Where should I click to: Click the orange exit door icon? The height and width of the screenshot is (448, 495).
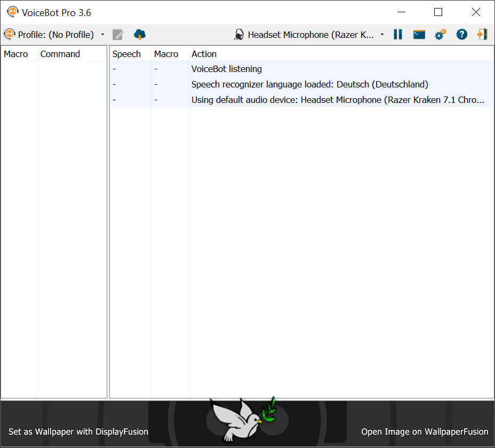(x=482, y=35)
